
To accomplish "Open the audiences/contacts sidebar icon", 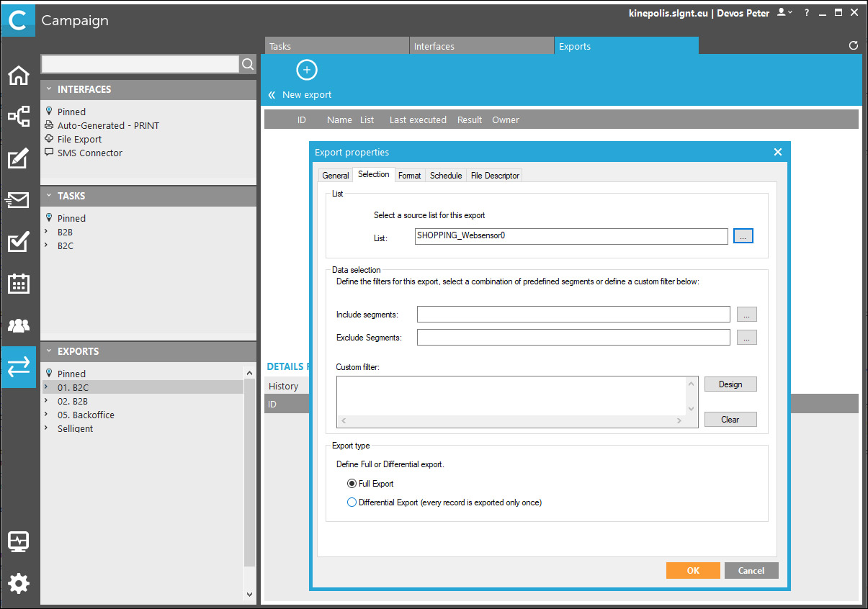I will 18,325.
